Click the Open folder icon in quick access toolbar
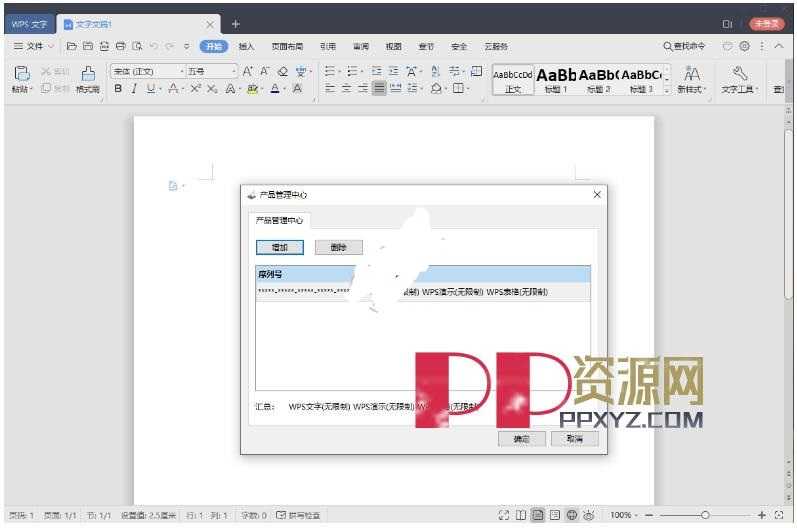This screenshot has width=797, height=528. (72, 46)
